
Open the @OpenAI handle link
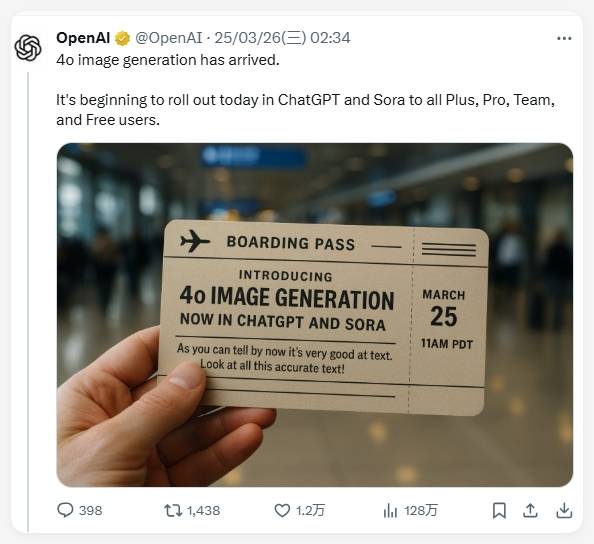point(169,38)
